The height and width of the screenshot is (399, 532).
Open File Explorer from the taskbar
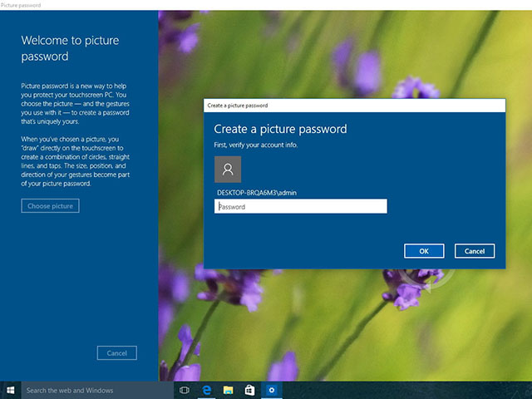coord(228,390)
